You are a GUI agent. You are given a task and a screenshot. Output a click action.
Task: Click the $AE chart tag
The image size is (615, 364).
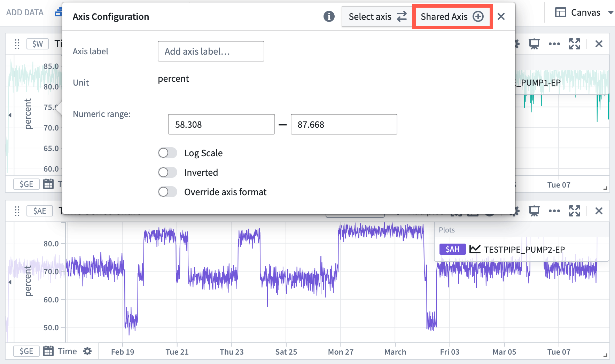pos(40,211)
